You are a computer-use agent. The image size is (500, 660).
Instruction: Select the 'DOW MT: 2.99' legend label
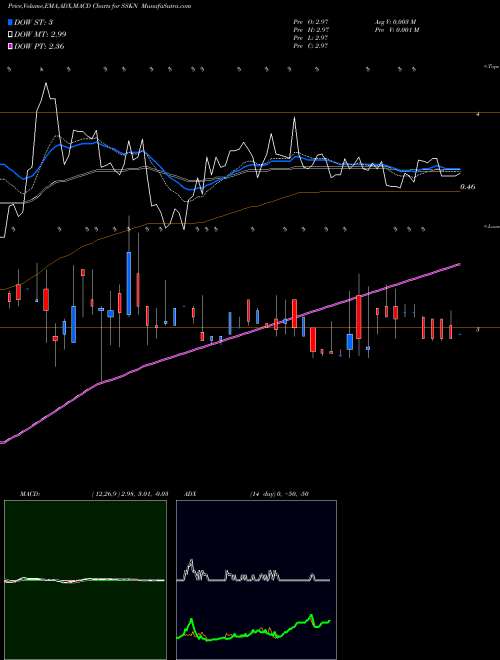click(x=40, y=35)
